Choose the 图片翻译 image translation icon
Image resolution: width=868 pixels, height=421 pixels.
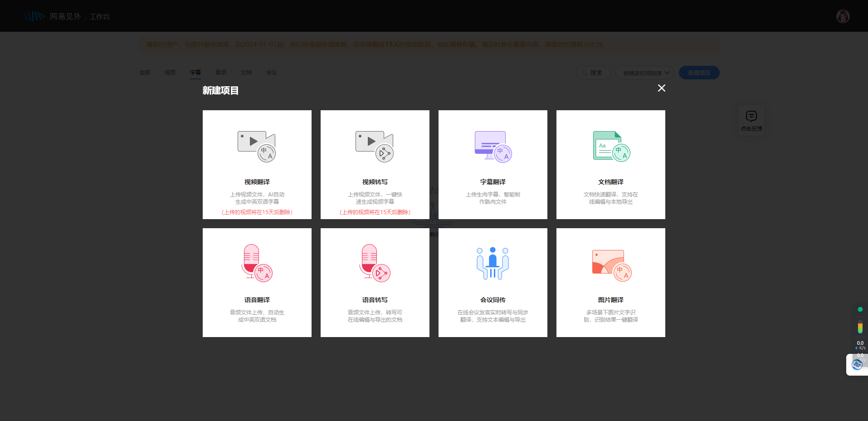tap(611, 265)
